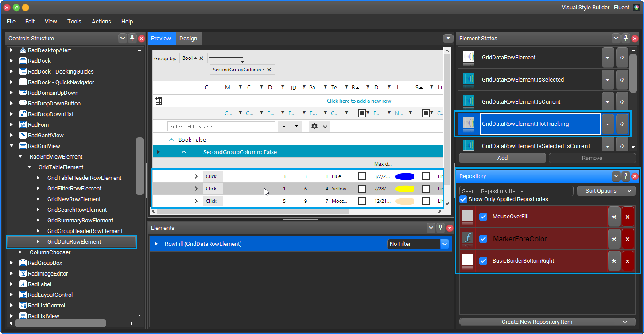Remove Bool grouping with its X

coord(201,58)
